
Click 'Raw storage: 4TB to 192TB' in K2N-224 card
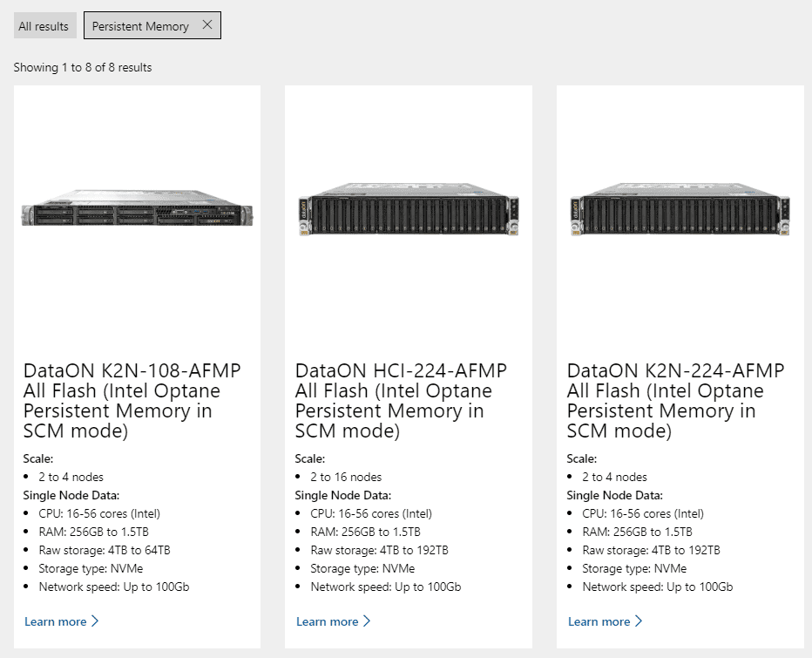click(652, 550)
